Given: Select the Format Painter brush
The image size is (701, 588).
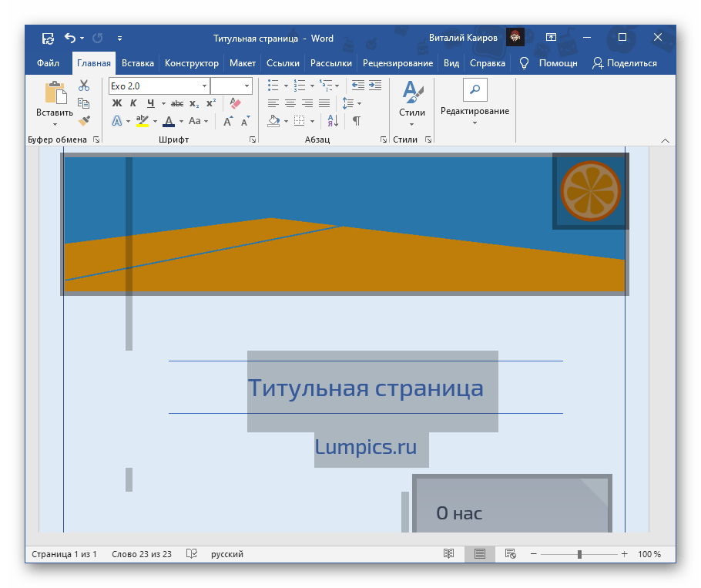Looking at the screenshot, I should pyautogui.click(x=84, y=120).
